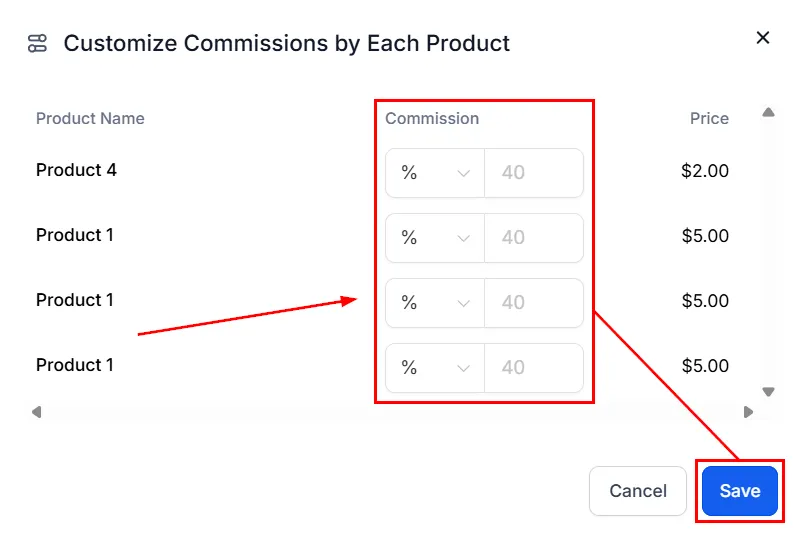The image size is (801, 549).
Task: Click the Commission column header
Action: [x=432, y=118]
